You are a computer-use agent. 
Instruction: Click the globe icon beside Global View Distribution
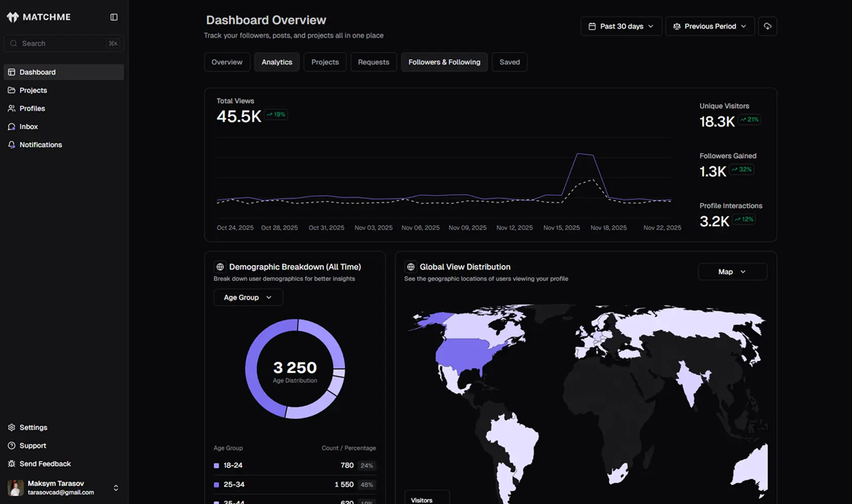[411, 267]
